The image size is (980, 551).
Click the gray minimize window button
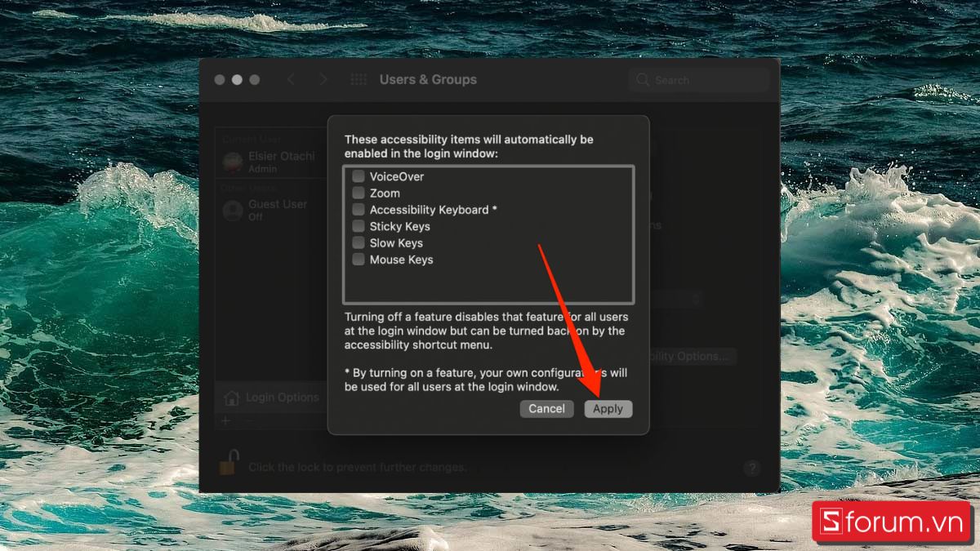coord(237,80)
